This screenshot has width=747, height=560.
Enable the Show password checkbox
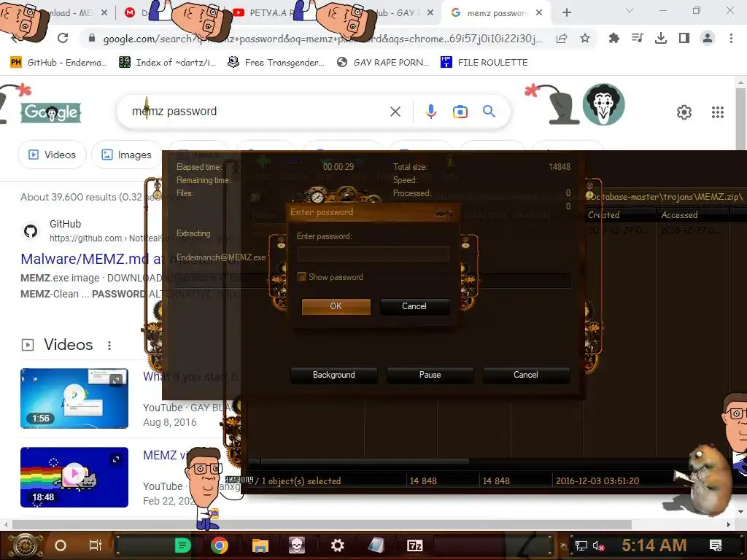[x=301, y=276]
